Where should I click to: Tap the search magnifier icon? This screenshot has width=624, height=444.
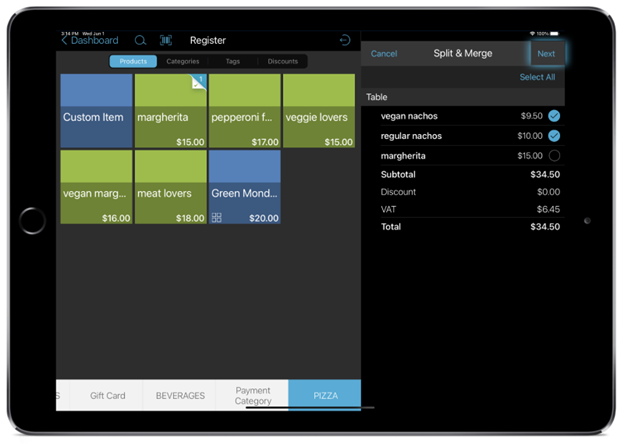[x=141, y=41]
